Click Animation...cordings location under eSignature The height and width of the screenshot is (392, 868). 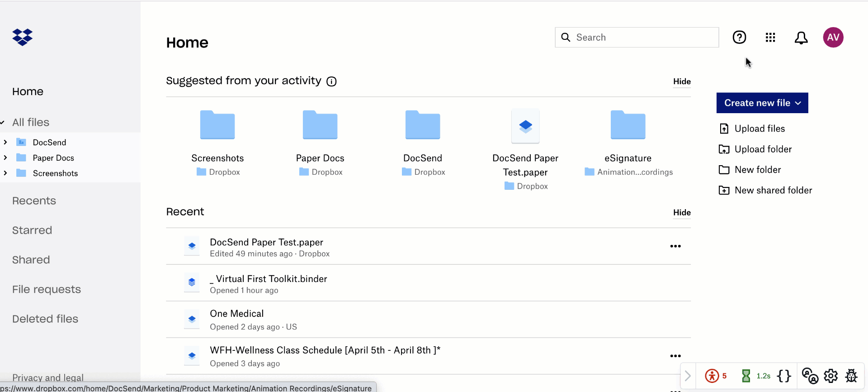(x=629, y=172)
